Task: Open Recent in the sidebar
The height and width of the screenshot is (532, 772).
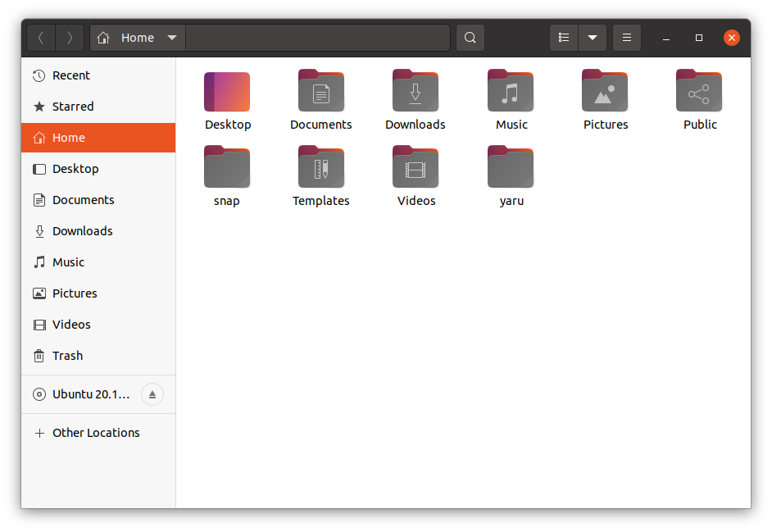Action: tap(98, 75)
